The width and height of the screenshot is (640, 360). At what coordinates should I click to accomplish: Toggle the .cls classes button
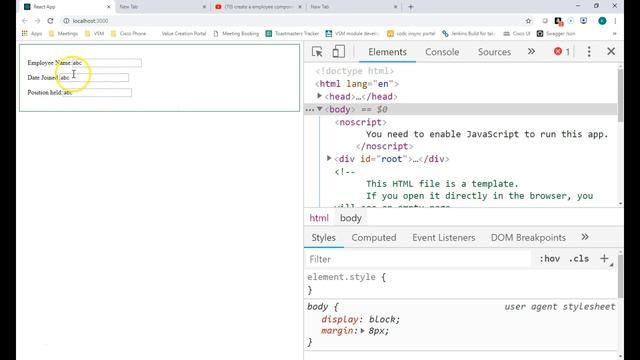[x=579, y=259]
